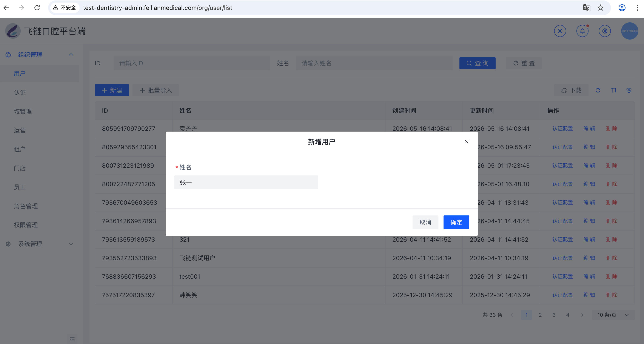The width and height of the screenshot is (644, 344).
Task: Click the browser forward arrow
Action: (22, 8)
